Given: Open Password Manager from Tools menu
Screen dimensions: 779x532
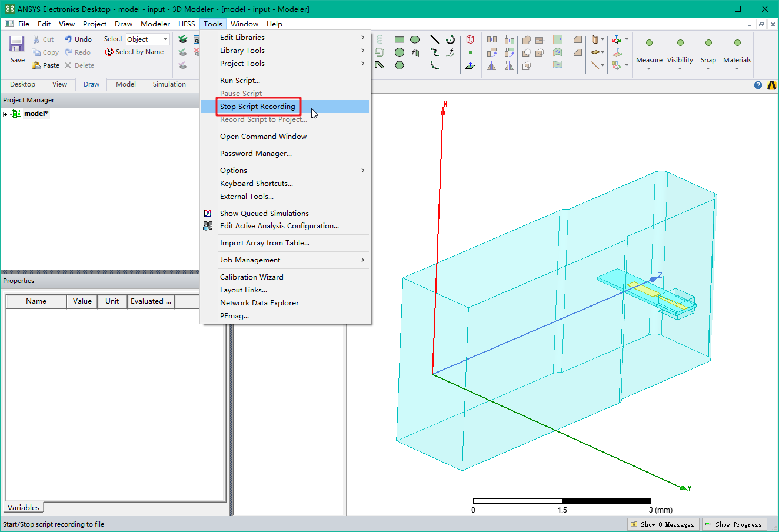Looking at the screenshot, I should click(x=285, y=154).
